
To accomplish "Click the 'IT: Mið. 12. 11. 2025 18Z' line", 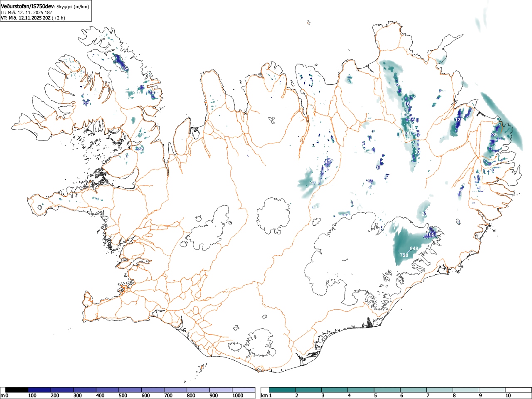I will point(27,12).
